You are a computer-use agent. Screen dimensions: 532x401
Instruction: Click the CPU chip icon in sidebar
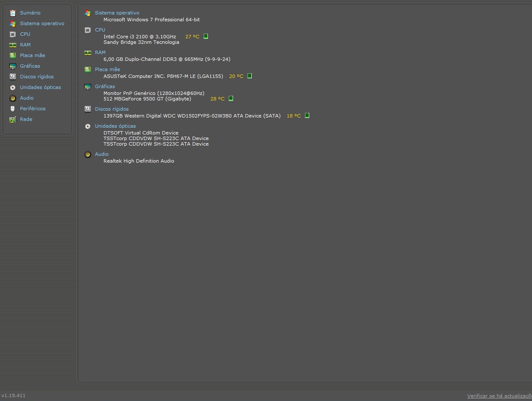(13, 34)
